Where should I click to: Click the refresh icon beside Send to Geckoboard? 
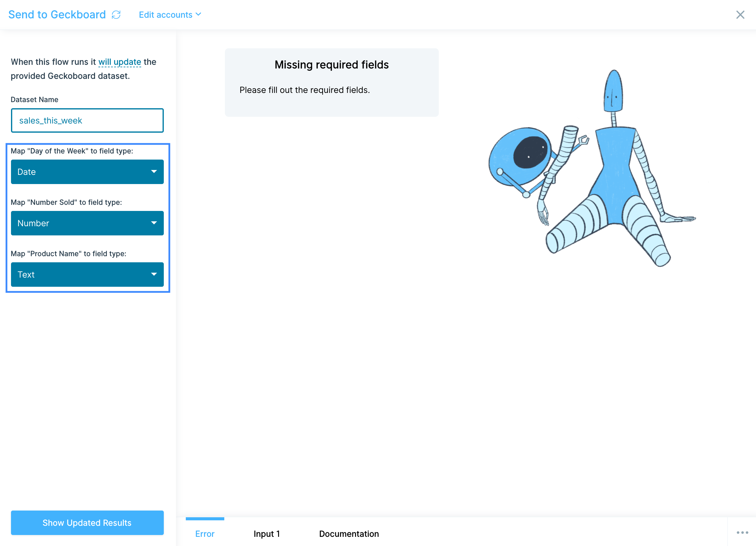coord(116,15)
